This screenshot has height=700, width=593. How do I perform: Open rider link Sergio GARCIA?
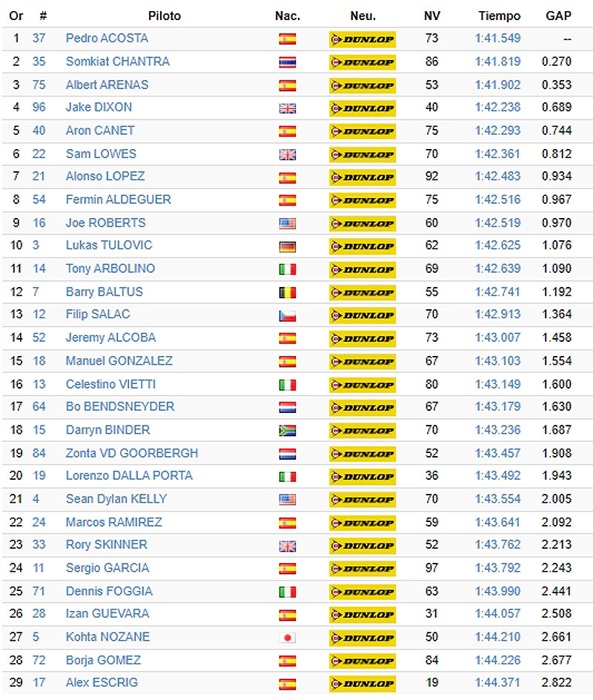click(x=107, y=568)
